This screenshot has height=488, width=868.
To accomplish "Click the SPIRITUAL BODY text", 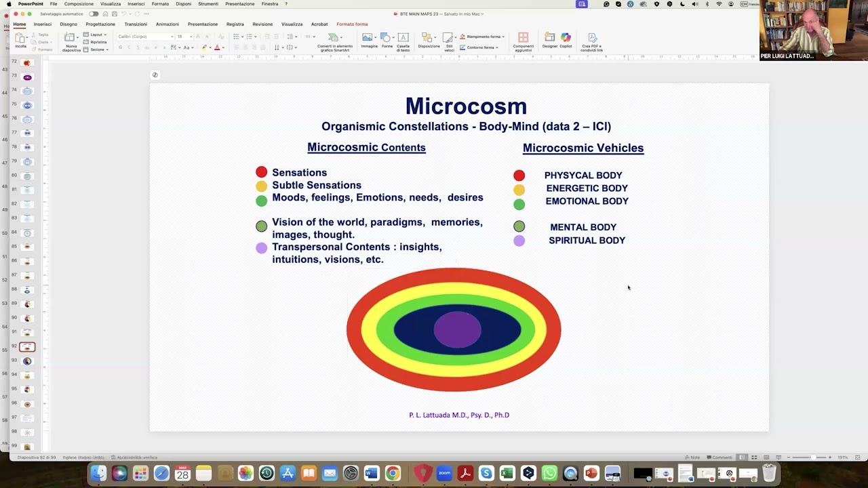I will tap(587, 240).
